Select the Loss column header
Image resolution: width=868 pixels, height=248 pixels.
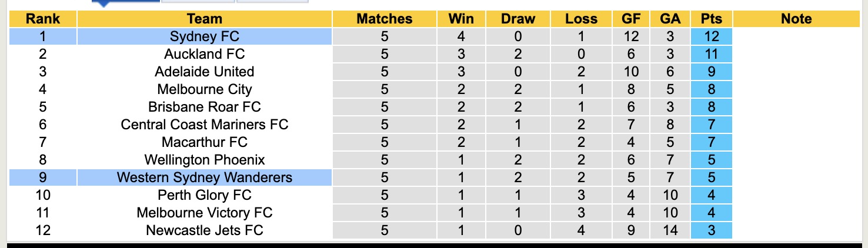(x=581, y=19)
